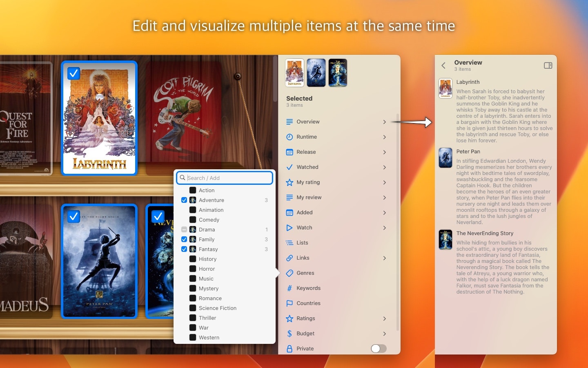Click the Scott Pilgrim poster on the shelf
This screenshot has height=368, width=588.
point(184,119)
